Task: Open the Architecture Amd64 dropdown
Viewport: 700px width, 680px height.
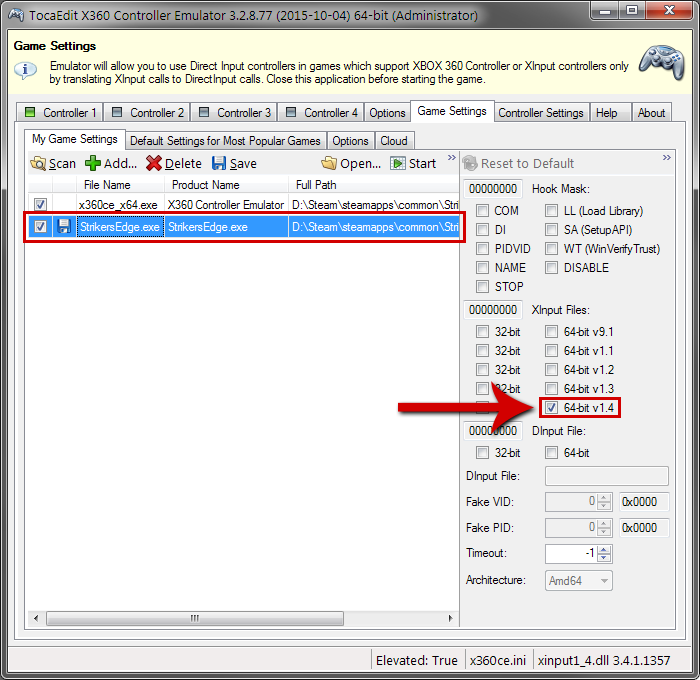Action: click(x=579, y=580)
